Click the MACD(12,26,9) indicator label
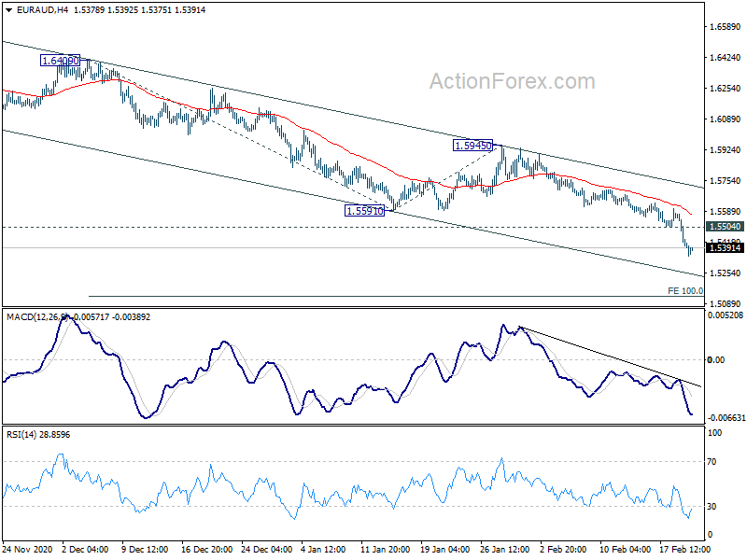747x560 pixels. click(38, 316)
